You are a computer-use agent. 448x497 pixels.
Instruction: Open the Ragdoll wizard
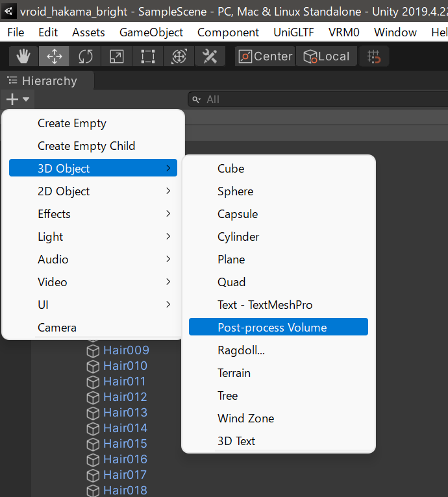pos(279,350)
